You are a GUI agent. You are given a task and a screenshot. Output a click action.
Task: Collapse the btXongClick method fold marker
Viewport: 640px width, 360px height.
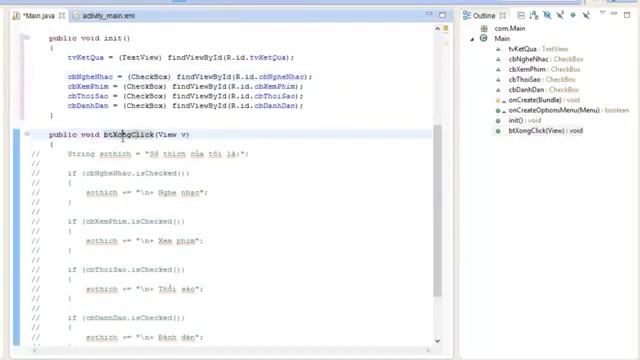point(27,134)
